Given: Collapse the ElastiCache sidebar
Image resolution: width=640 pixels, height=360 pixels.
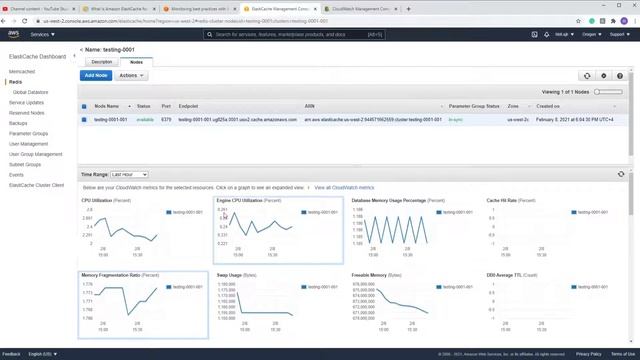Looking at the screenshot, I should click(74, 56).
